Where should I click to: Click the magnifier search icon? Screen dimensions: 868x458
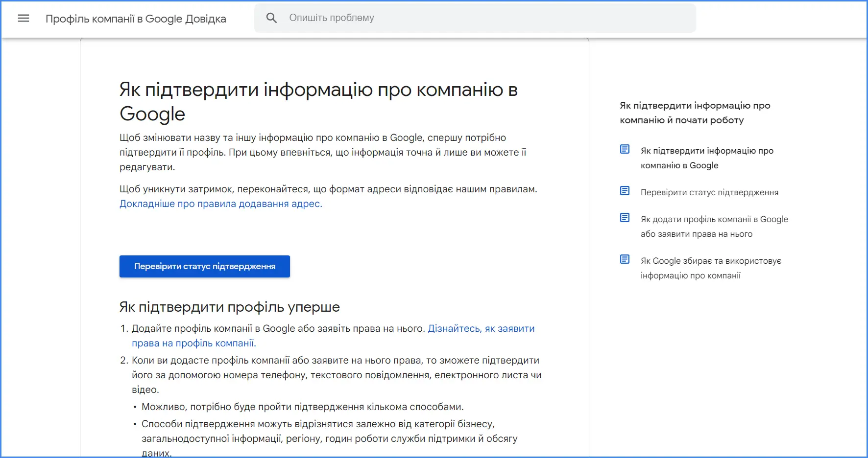click(271, 18)
